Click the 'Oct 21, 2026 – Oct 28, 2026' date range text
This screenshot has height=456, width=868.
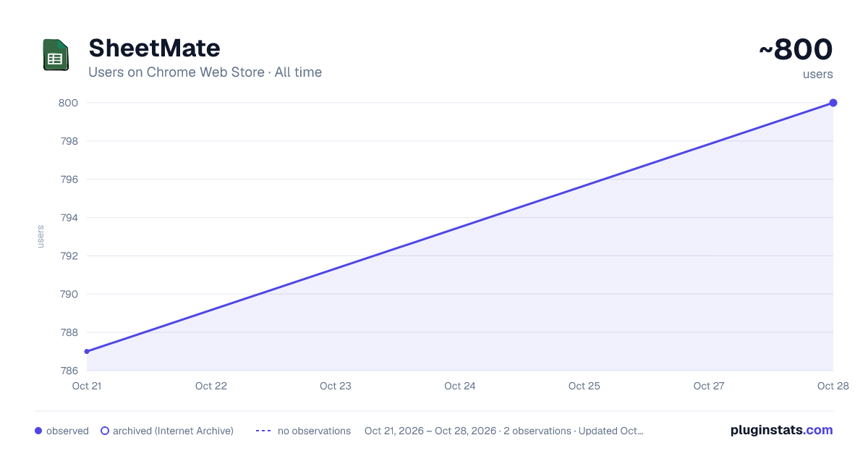[430, 431]
